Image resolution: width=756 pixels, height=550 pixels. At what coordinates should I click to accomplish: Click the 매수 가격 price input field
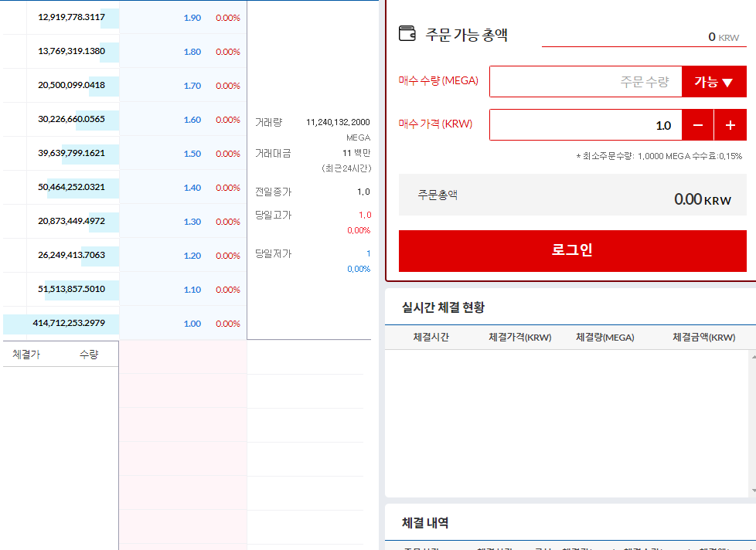(585, 125)
